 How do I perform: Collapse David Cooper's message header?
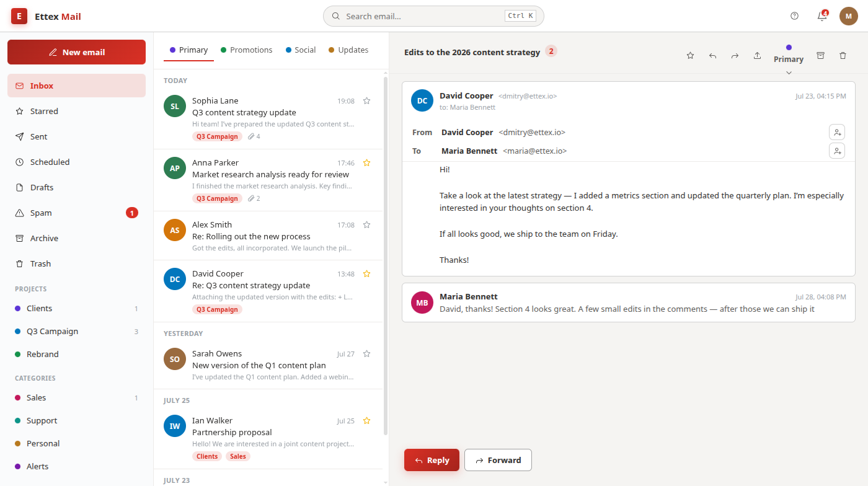(629, 100)
